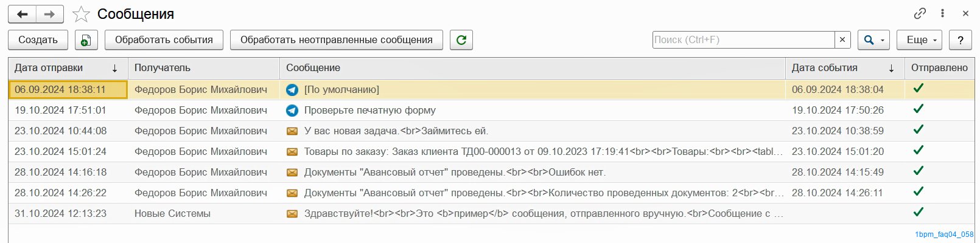The width and height of the screenshot is (980, 243).
Task: Create a new message by copying icon
Action: point(86,40)
